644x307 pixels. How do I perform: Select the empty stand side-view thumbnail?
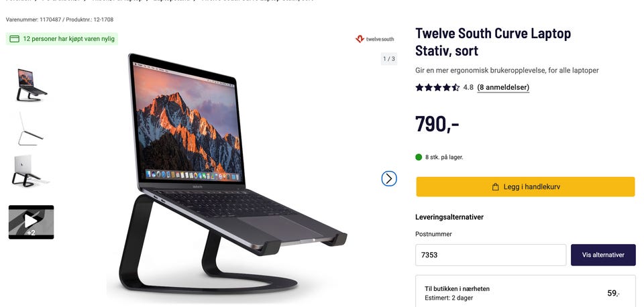(x=30, y=129)
